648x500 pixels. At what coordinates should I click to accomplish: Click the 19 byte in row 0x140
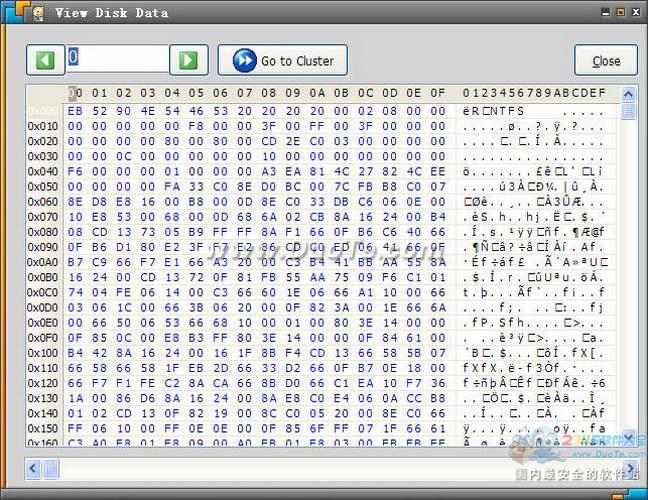point(220,414)
